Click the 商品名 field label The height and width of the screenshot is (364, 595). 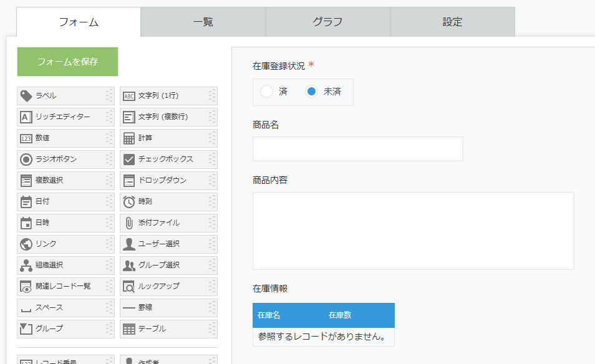tap(266, 125)
